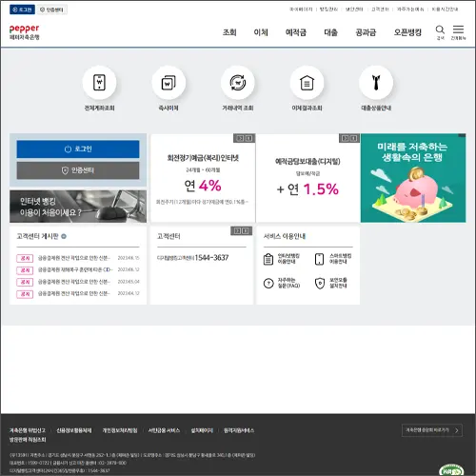Image resolution: width=476 pixels, height=476 pixels.
Task: Click the green certification mark in footer
Action: (451, 470)
